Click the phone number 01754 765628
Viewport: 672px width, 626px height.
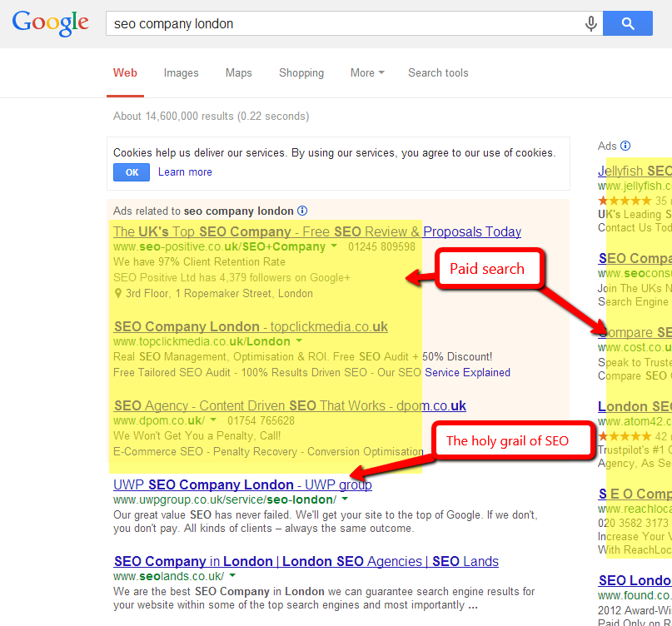tap(261, 420)
